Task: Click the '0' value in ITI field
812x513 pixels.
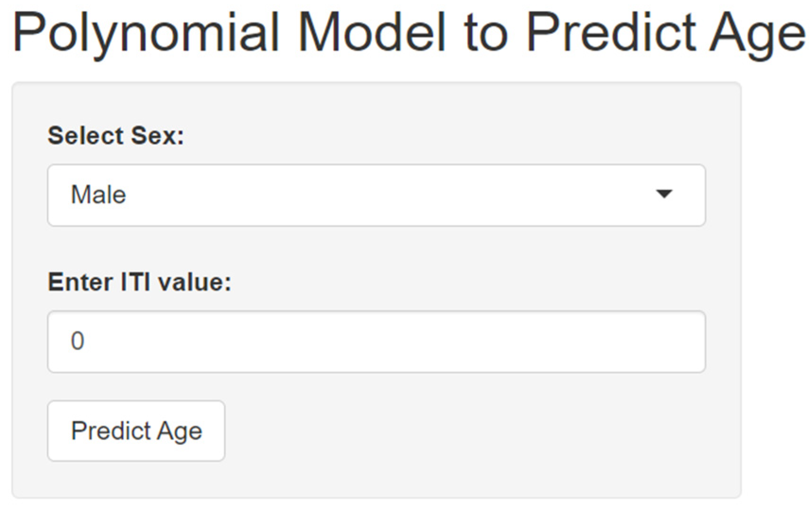Action: (78, 341)
